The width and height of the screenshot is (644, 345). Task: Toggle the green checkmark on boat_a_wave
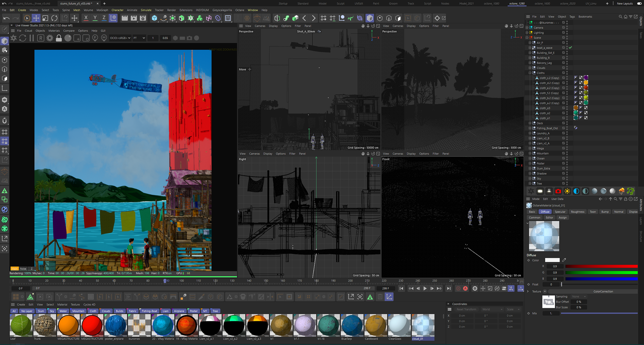[x=570, y=48]
